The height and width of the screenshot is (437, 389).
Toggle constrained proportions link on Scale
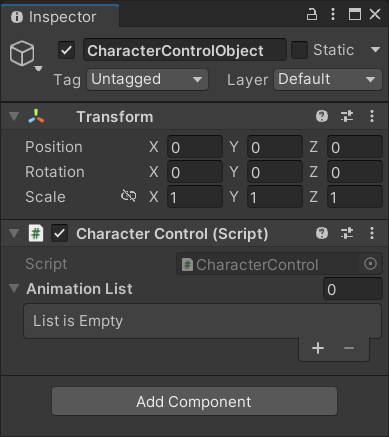click(x=128, y=196)
